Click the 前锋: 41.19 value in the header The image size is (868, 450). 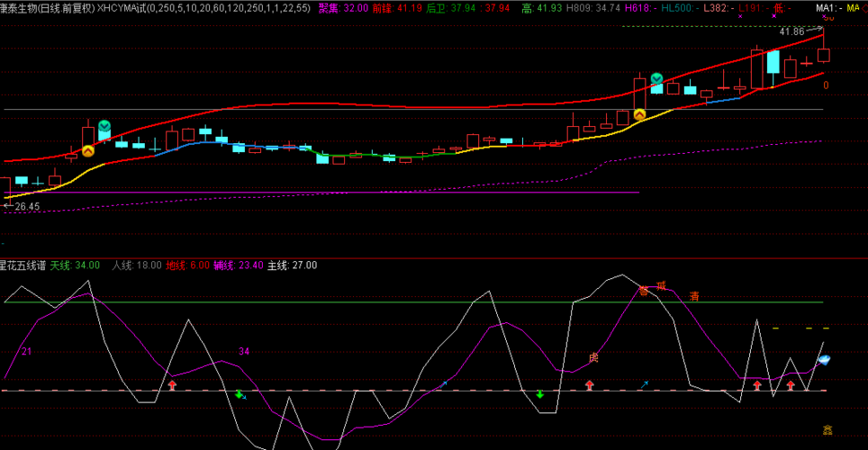[397, 8]
